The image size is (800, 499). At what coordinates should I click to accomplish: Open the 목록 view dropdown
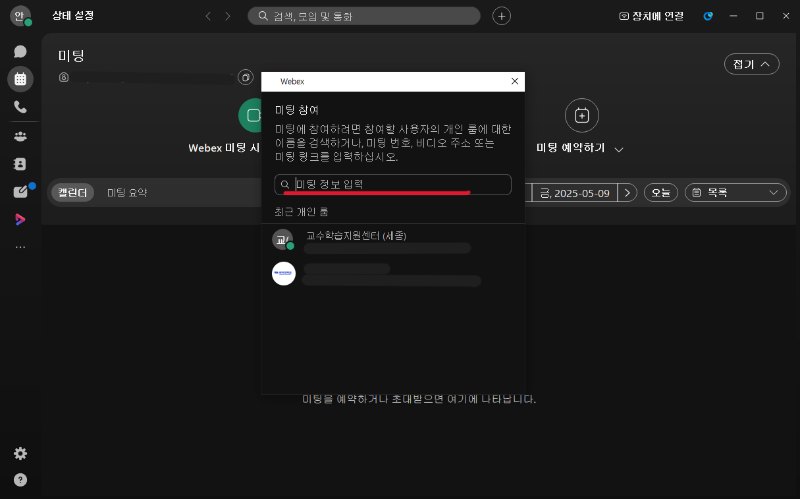point(735,192)
